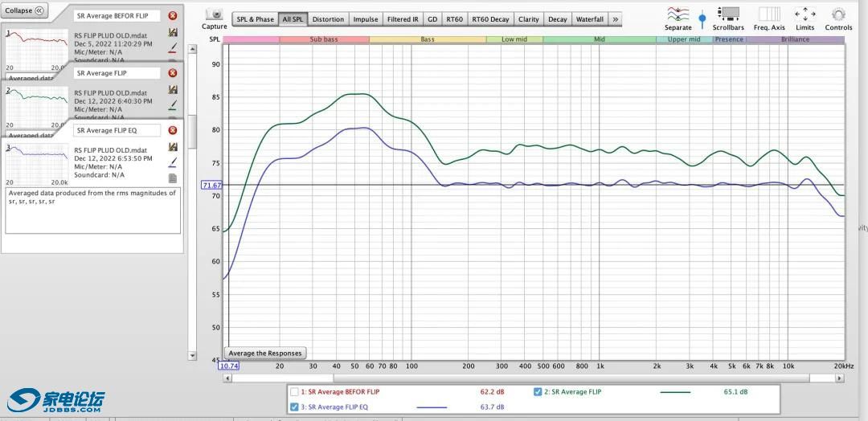Change trace color of SR Average FLIP EQ
This screenshot has width=868, height=421.
coord(173,162)
